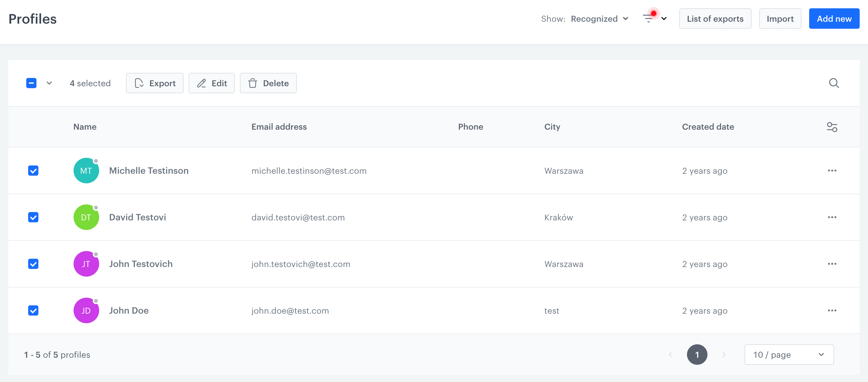This screenshot has height=382, width=868.
Task: Click the three-dot menu for Michelle Testinson
Action: [832, 170]
